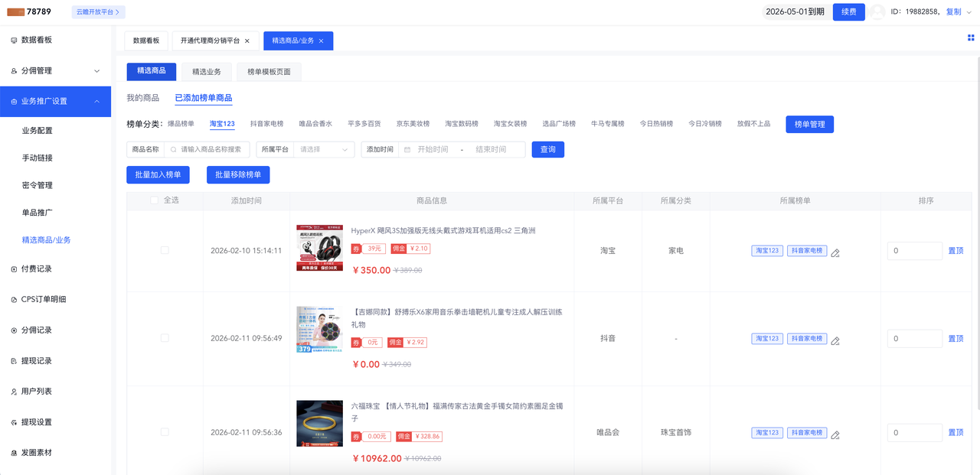This screenshot has width=980, height=475.
Task: Click the edit pencil icon for HyperX row
Action: pyautogui.click(x=835, y=252)
